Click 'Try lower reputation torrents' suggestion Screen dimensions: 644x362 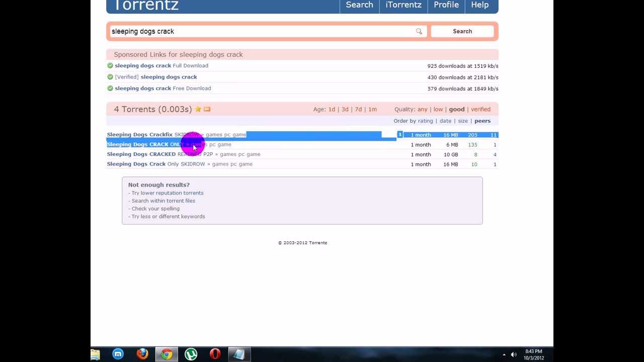[168, 193]
